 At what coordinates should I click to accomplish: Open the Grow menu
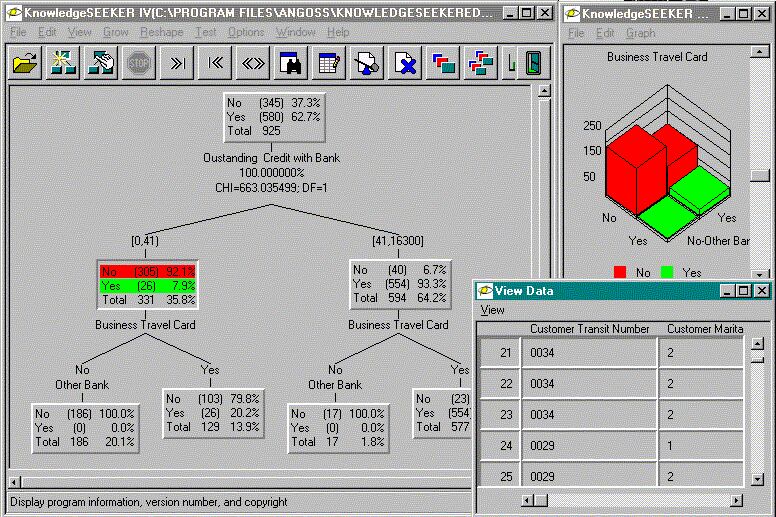pyautogui.click(x=116, y=32)
